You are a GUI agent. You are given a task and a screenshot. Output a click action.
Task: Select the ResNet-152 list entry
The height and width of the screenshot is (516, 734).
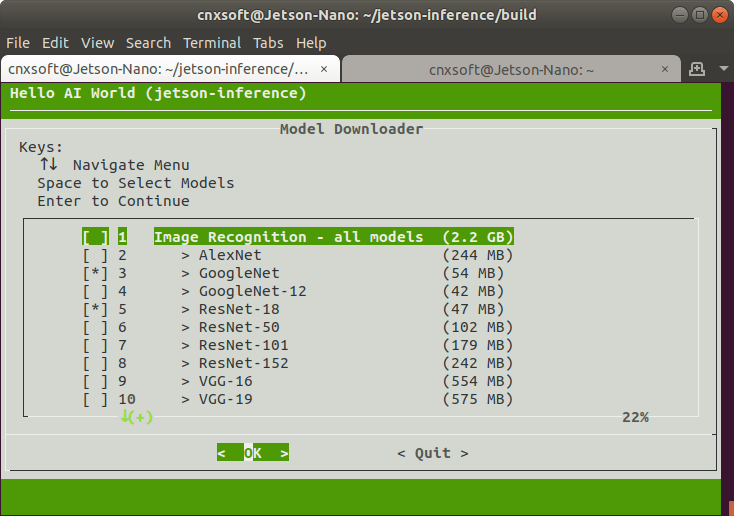tap(243, 363)
